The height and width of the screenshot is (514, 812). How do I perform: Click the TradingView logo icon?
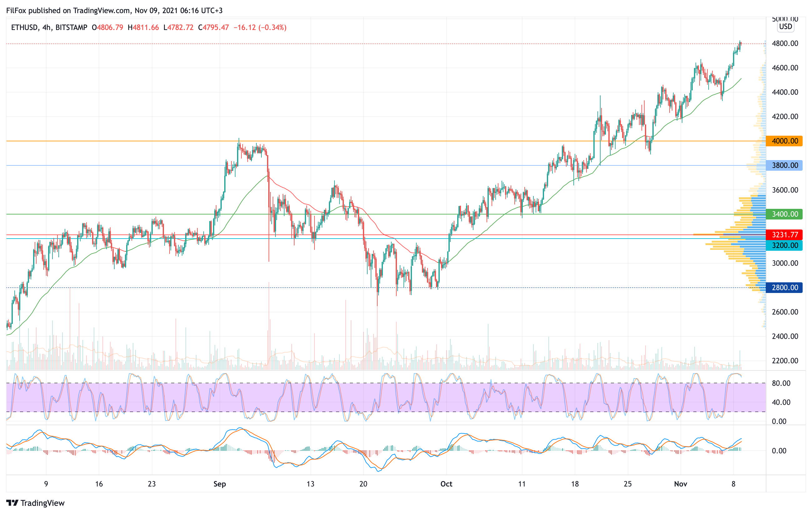(12, 503)
